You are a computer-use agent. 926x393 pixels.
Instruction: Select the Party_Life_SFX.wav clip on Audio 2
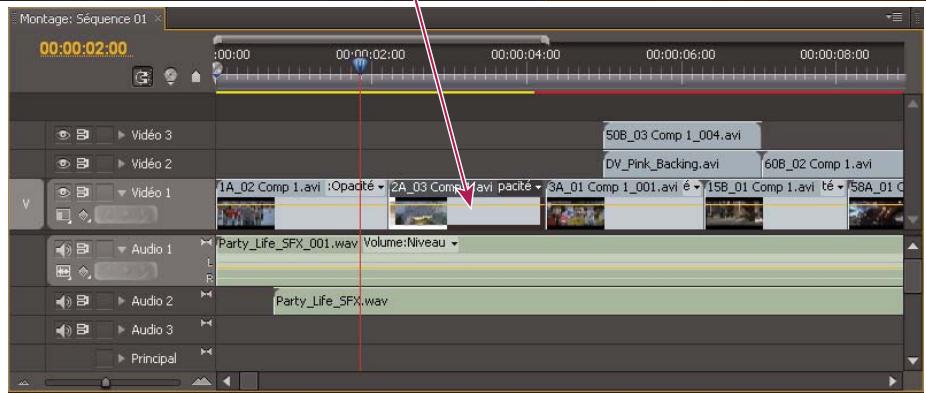pos(588,301)
